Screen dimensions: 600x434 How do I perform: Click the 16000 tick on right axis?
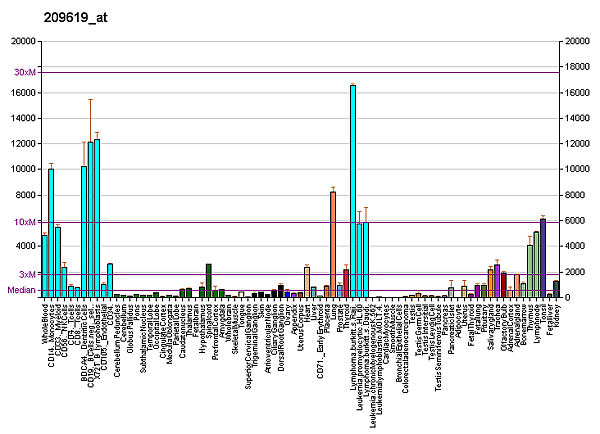coord(578,93)
